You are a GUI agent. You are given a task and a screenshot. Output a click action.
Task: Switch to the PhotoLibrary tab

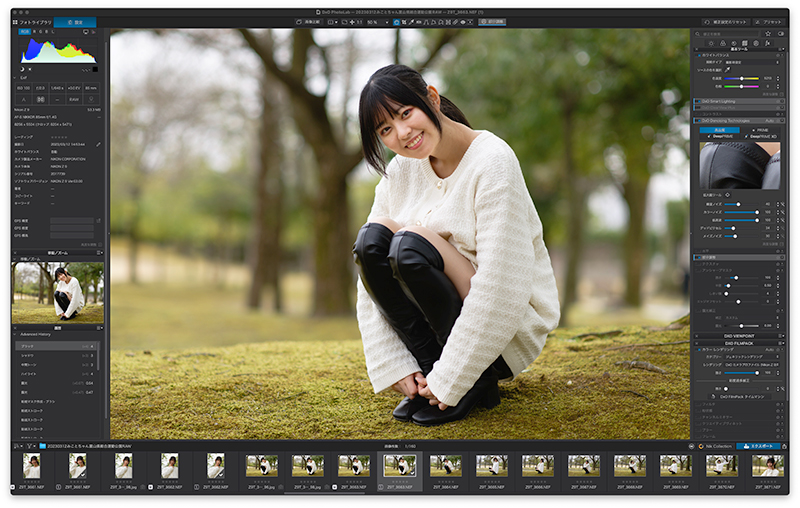point(32,22)
